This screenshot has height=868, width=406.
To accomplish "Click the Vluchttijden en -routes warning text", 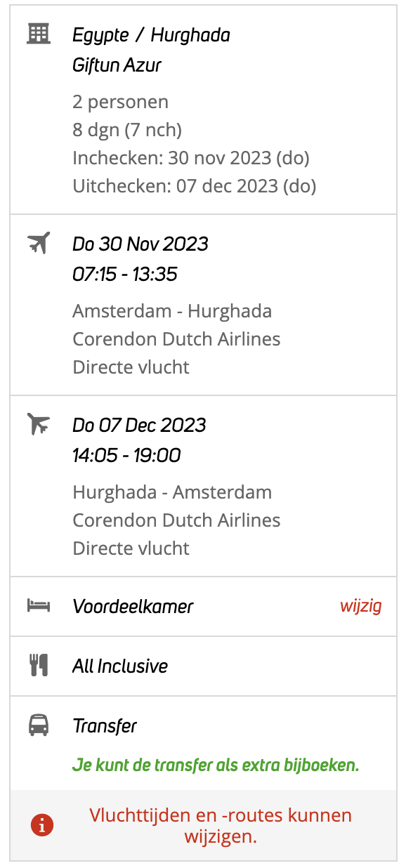I will click(x=221, y=826).
